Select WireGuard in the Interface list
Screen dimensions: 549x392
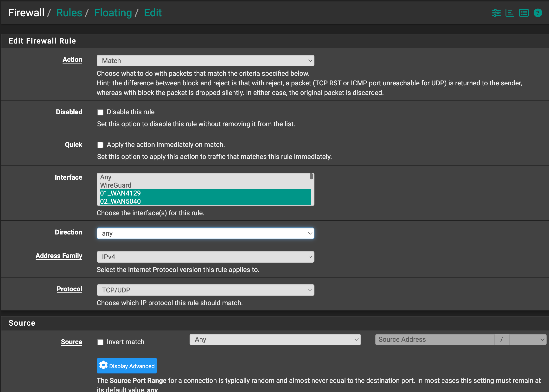coord(116,185)
